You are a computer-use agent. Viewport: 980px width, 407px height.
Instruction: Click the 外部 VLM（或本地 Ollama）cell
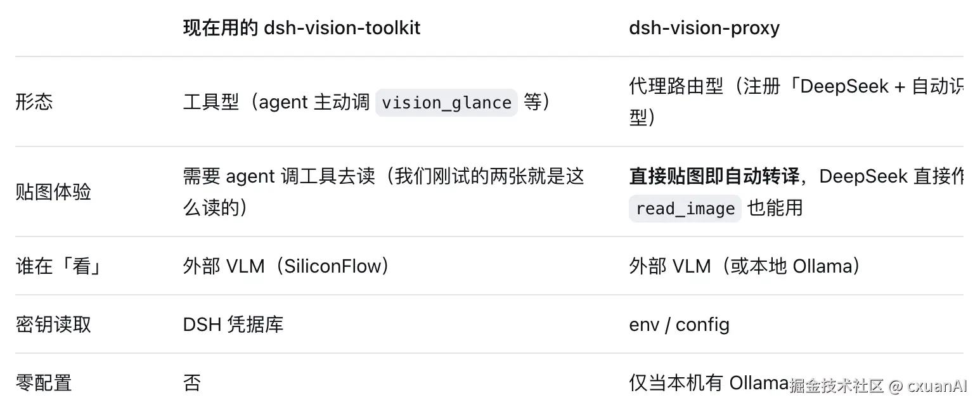pos(745,266)
